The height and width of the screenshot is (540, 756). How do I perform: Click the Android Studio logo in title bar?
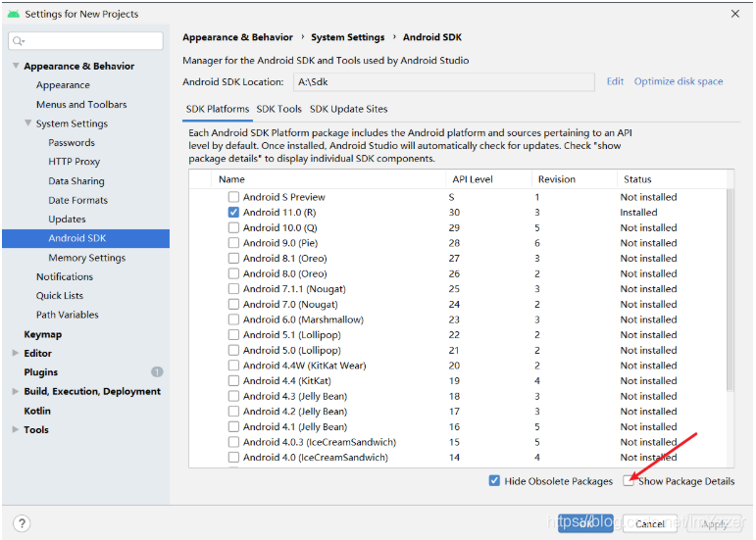click(x=14, y=14)
